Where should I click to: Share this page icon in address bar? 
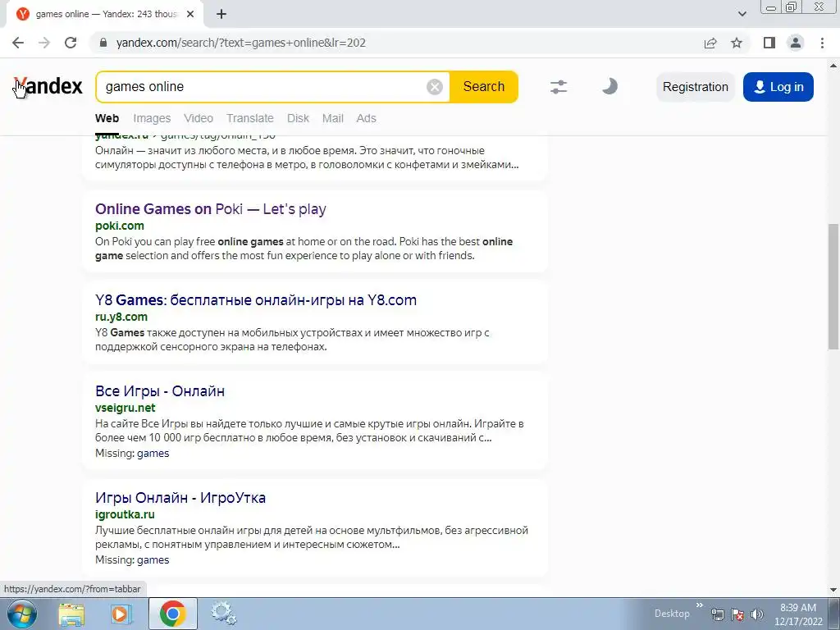pyautogui.click(x=710, y=43)
